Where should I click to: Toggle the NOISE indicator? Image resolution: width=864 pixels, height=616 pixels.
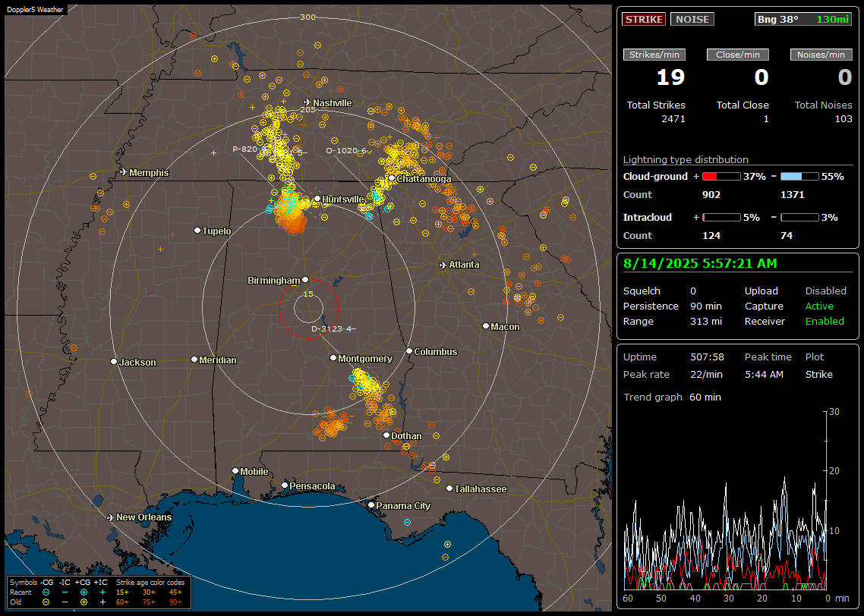pos(692,19)
